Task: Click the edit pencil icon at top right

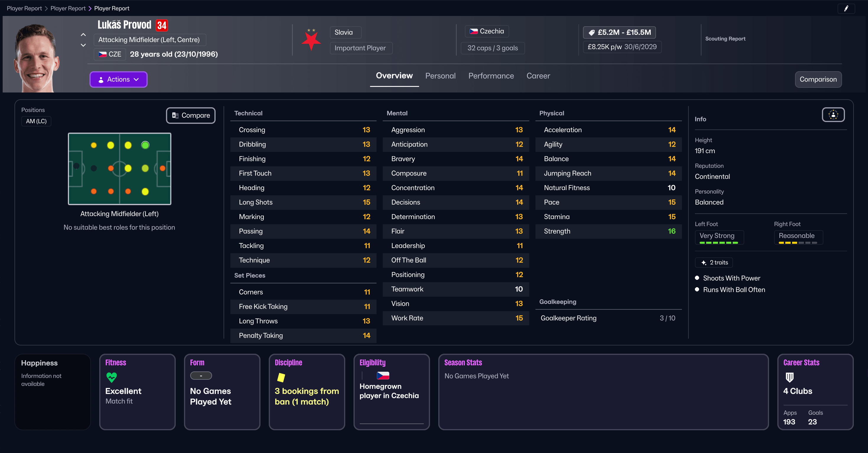Action: 847,8
